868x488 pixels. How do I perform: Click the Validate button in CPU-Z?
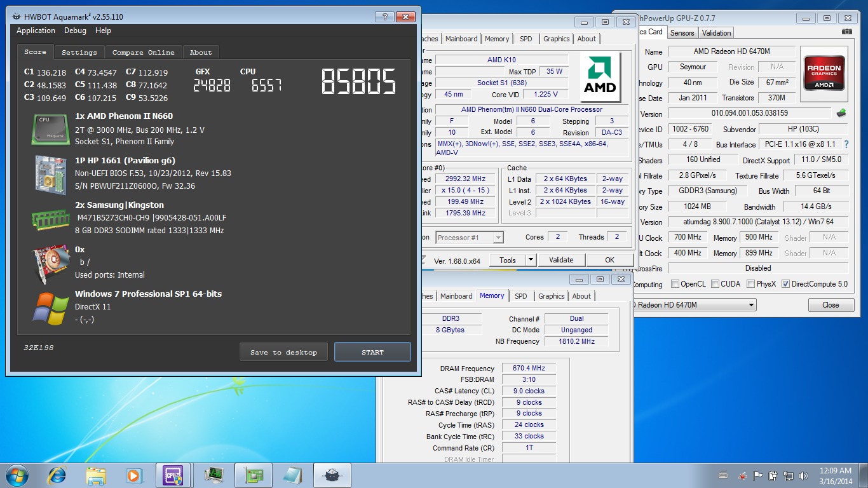(x=561, y=260)
